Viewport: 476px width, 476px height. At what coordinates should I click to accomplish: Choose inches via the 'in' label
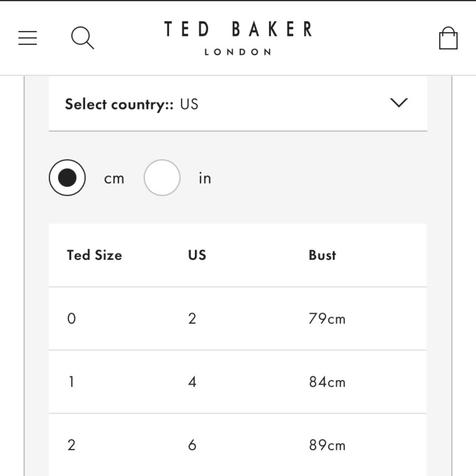[205, 178]
